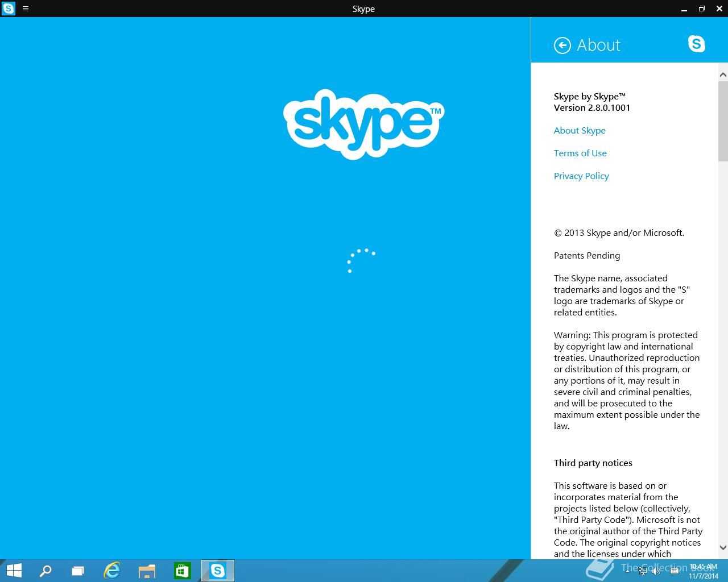Open taskbar Search

(45, 571)
